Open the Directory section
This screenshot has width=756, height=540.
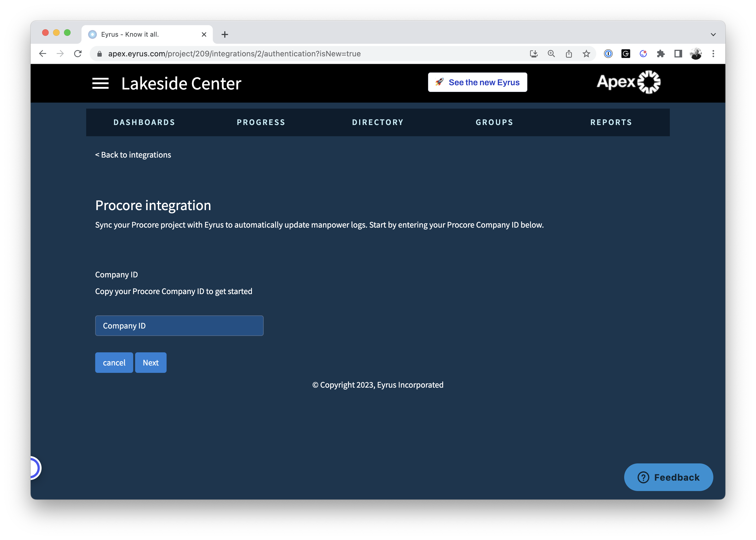(378, 122)
